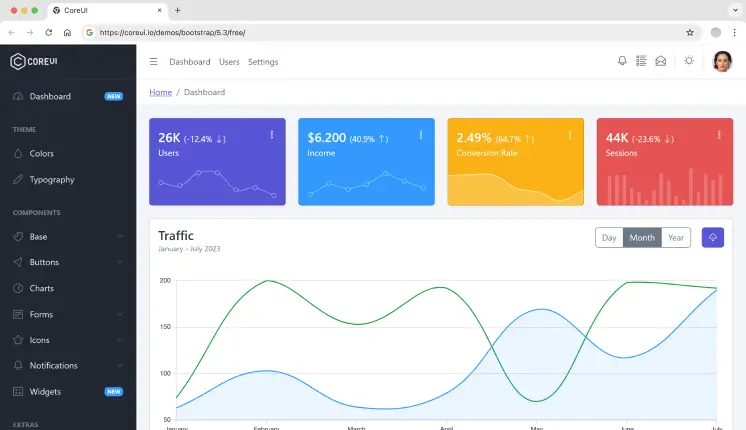Viewport: 746px width, 430px height.
Task: Select the Day traffic range
Action: point(609,237)
